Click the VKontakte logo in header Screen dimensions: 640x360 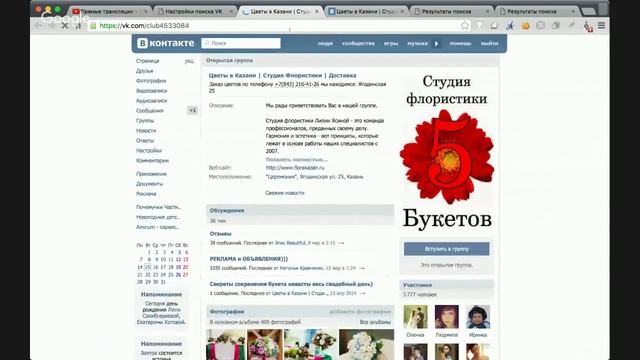click(165, 43)
